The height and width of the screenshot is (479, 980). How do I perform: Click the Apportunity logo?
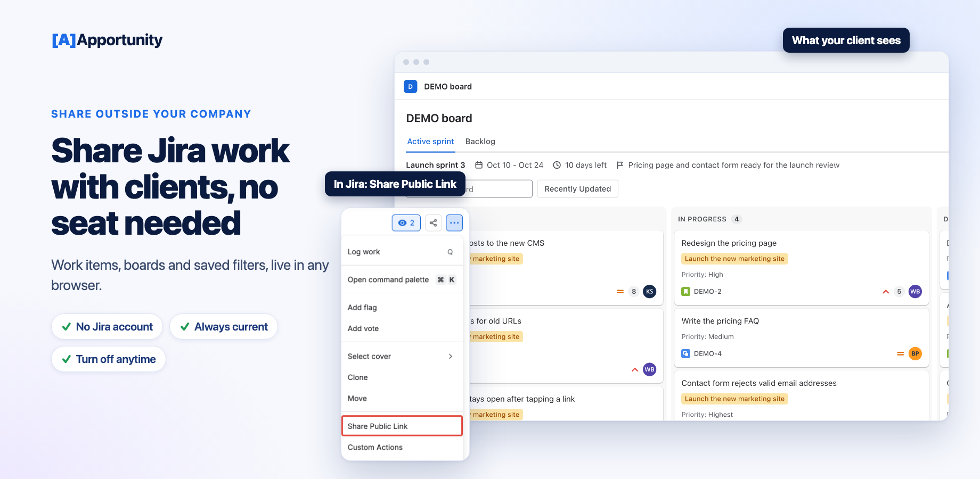coord(107,40)
